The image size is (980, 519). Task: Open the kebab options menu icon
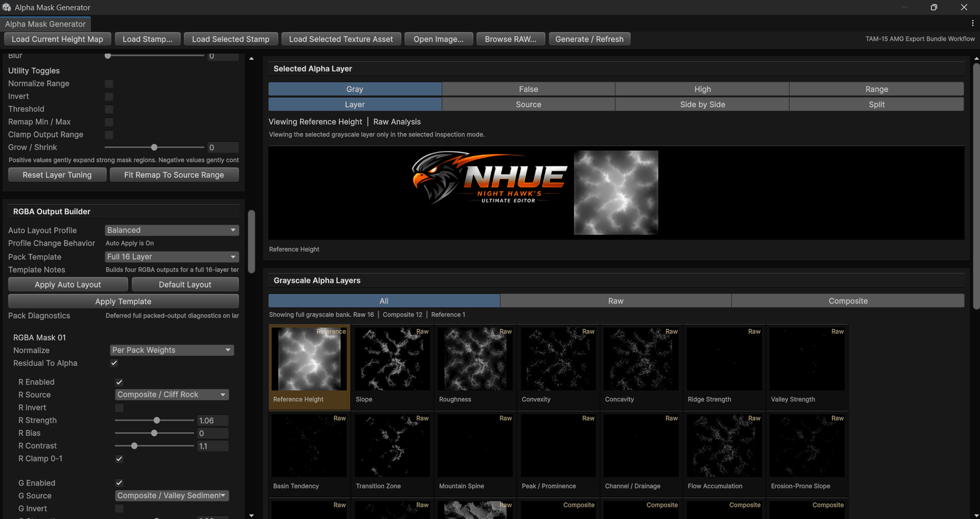pyautogui.click(x=972, y=23)
